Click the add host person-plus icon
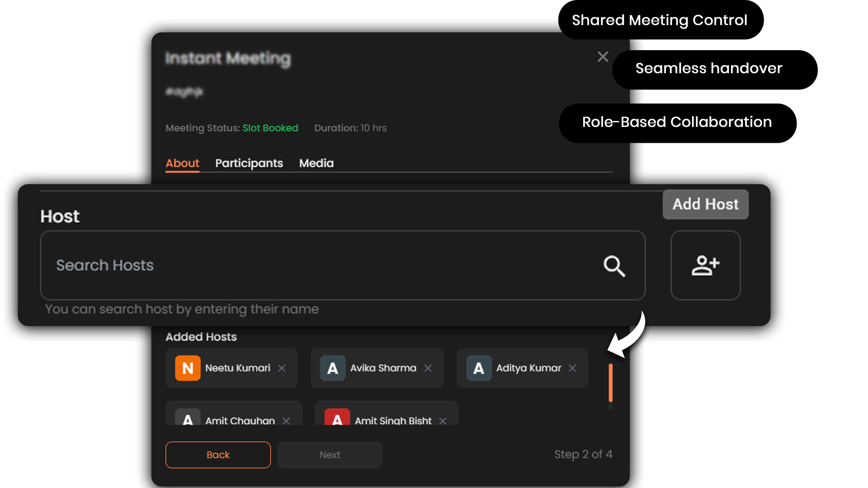This screenshot has height=488, width=868. (x=705, y=265)
